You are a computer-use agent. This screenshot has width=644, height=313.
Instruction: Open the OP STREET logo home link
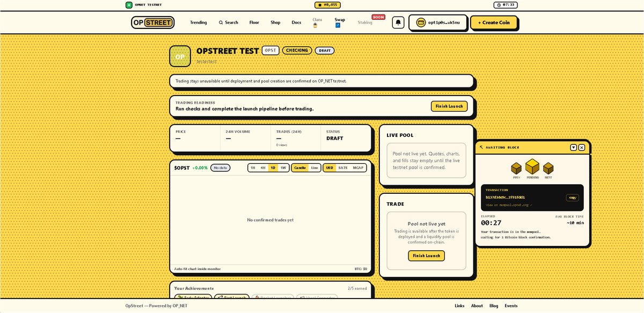click(152, 23)
